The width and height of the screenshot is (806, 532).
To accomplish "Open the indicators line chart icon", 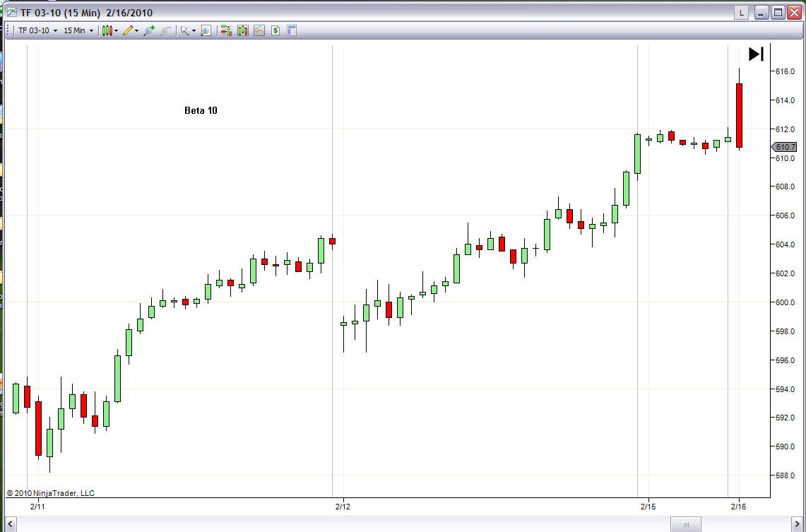I will [x=259, y=30].
